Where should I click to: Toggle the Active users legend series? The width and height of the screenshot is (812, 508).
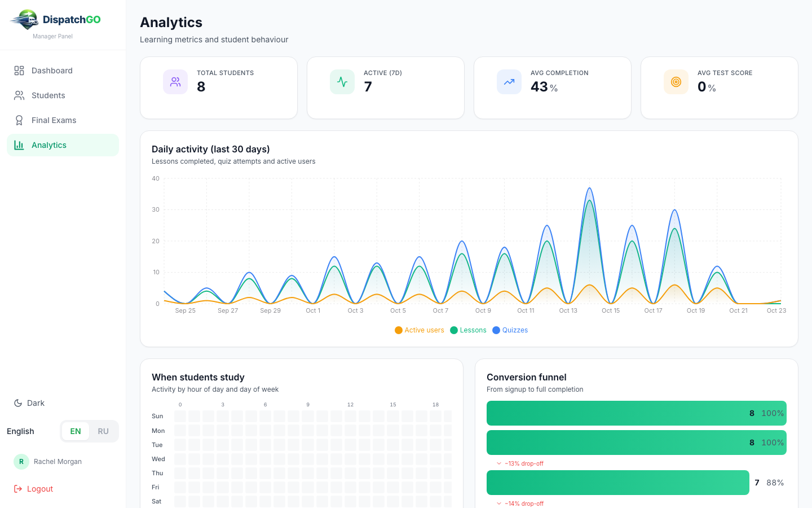420,330
